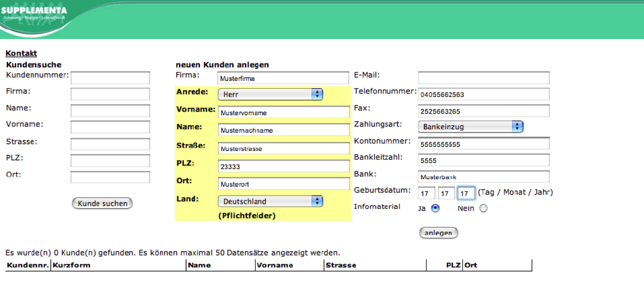Open the Land dropdown showing Deutschland

[x=270, y=201]
